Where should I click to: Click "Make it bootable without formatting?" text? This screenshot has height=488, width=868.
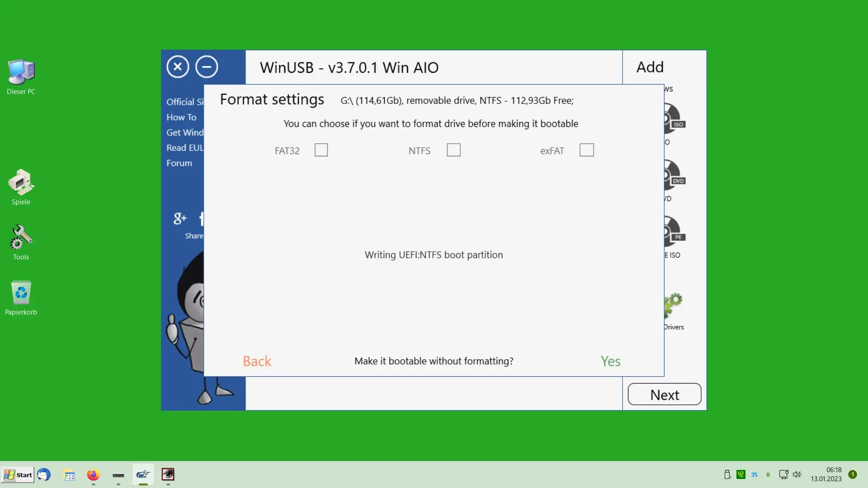(434, 361)
